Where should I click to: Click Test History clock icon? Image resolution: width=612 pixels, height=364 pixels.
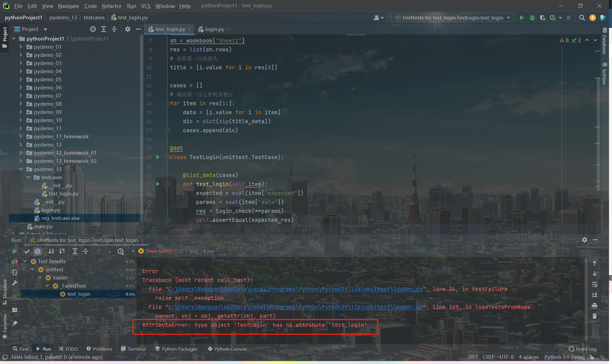120,251
